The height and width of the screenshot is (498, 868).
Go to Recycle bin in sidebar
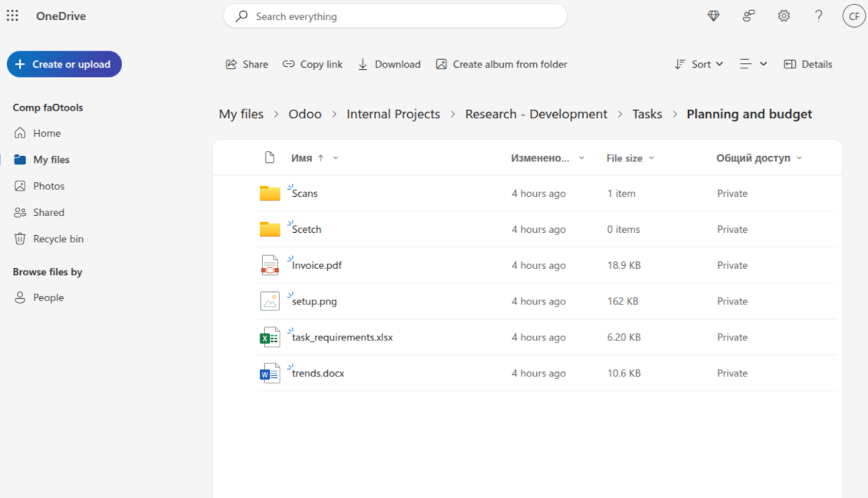point(58,239)
